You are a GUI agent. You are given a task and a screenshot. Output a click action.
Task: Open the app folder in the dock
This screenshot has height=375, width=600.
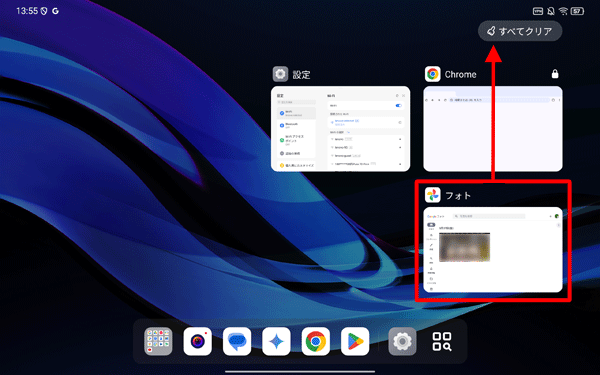(158, 341)
